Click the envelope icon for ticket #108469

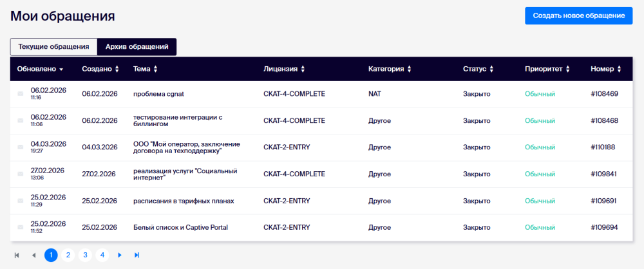point(20,94)
